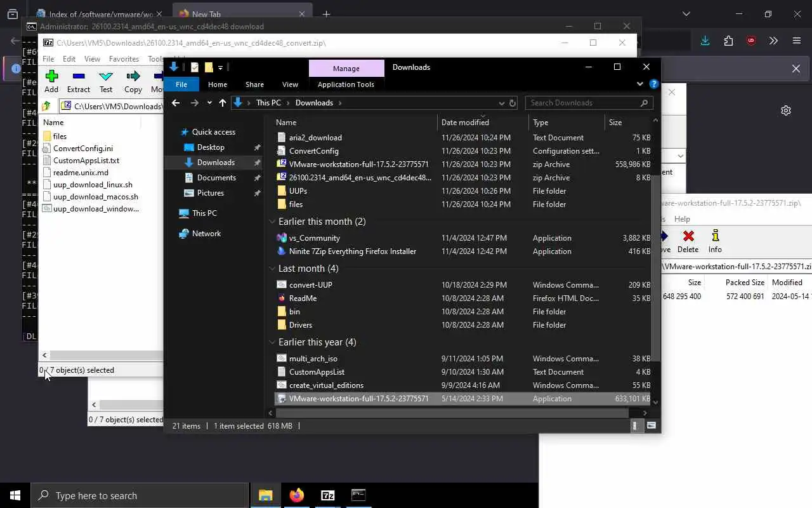Click the Explorer vertical scrollbar
The width and height of the screenshot is (812, 508).
click(x=656, y=267)
